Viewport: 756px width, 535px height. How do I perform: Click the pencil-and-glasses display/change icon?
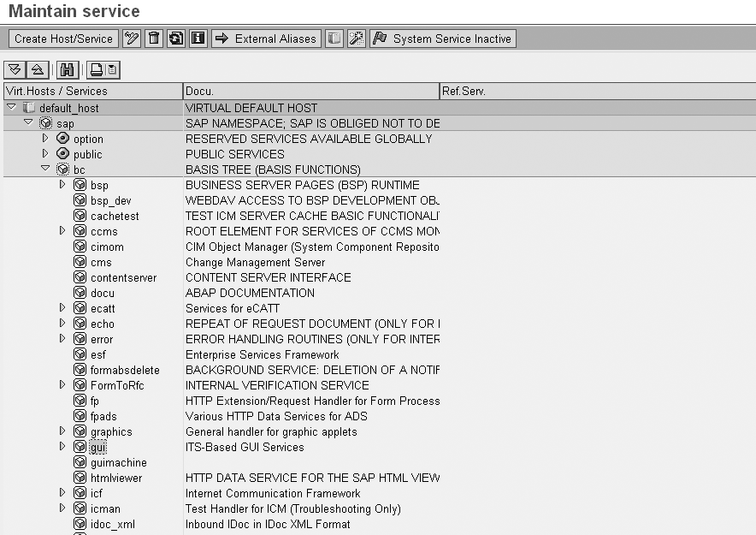click(x=132, y=39)
